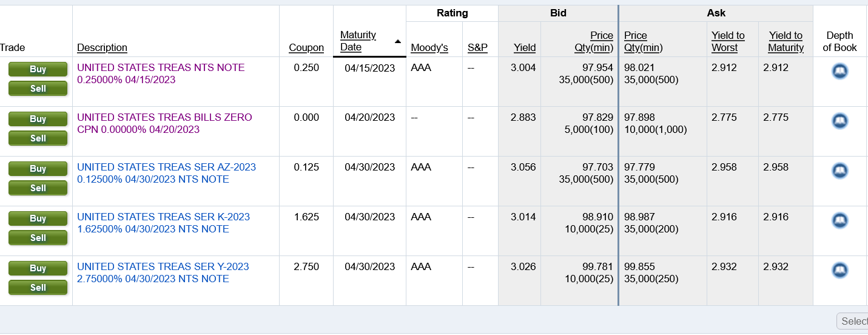Buy the SER AZ-2023 note

point(38,169)
